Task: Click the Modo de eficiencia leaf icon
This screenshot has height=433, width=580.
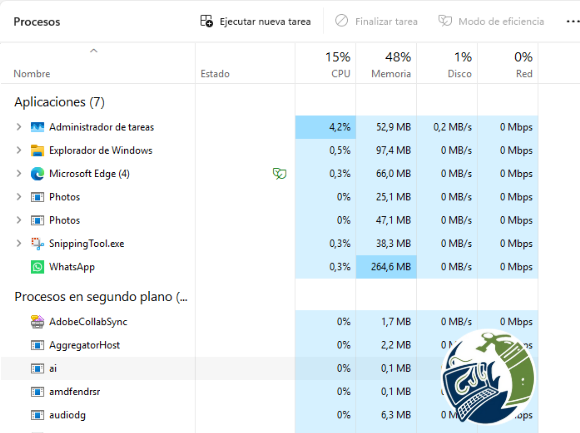Action: (x=445, y=21)
